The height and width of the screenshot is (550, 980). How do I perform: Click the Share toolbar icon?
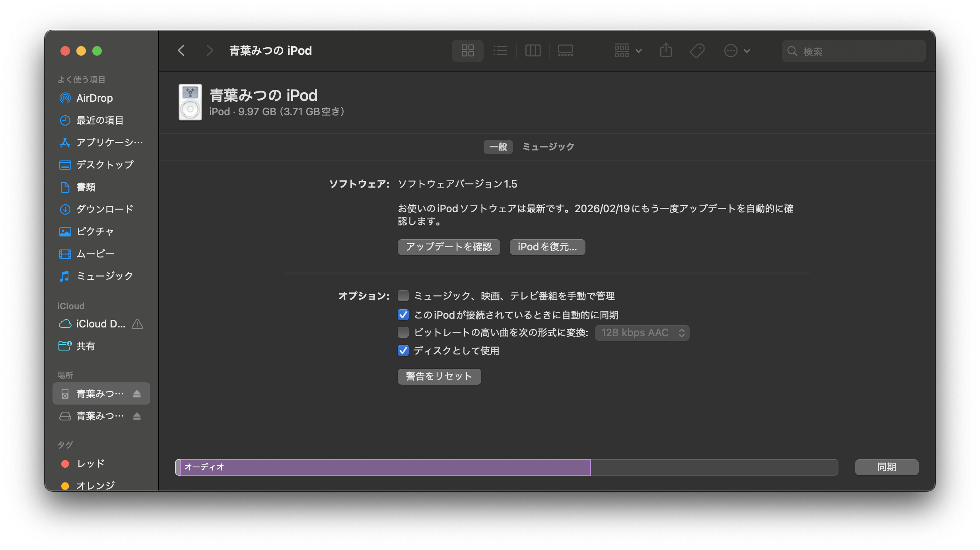coord(666,51)
